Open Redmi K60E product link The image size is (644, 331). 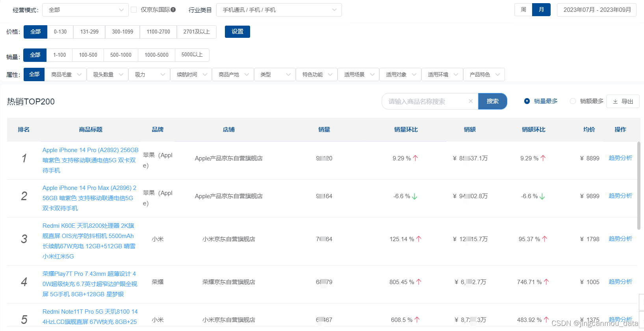89,241
